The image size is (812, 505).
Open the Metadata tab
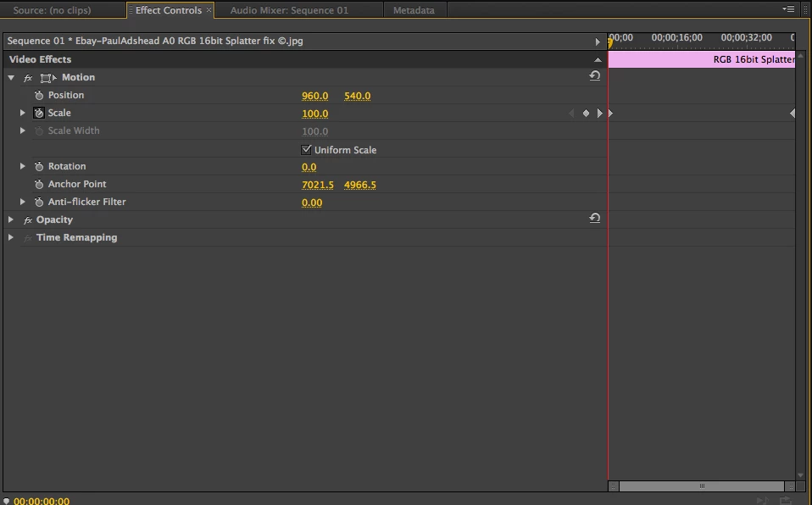(x=414, y=10)
